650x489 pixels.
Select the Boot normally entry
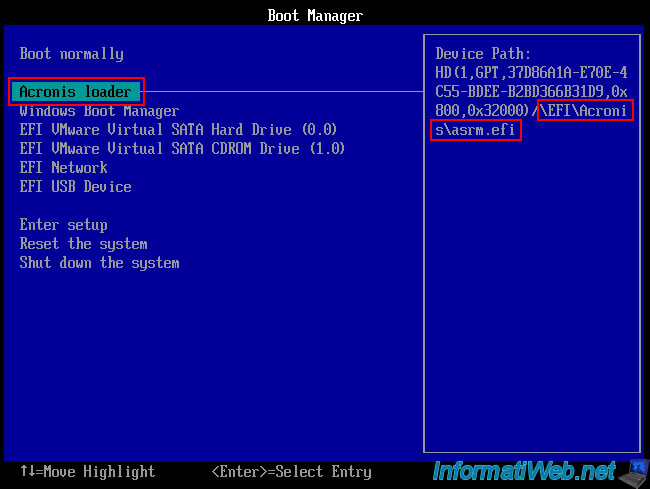(x=72, y=54)
